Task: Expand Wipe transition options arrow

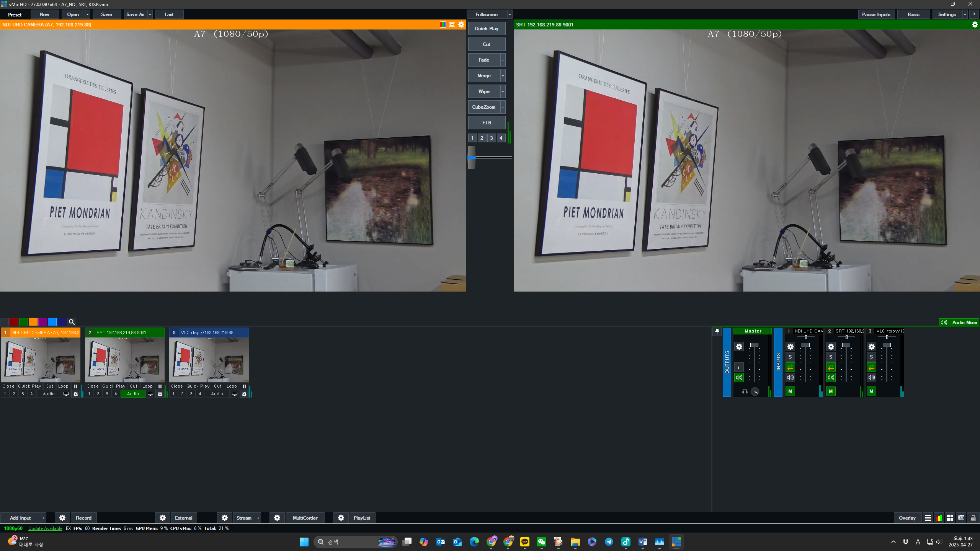Action: (x=503, y=91)
